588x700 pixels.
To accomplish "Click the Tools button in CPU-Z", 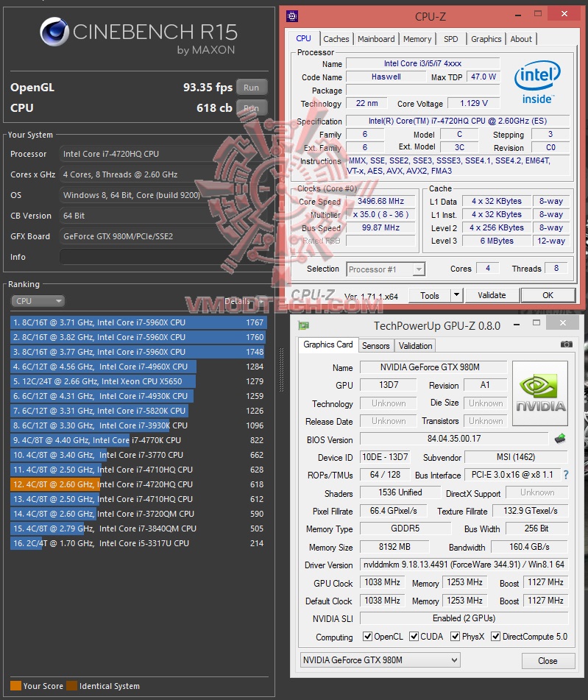I will tap(430, 295).
